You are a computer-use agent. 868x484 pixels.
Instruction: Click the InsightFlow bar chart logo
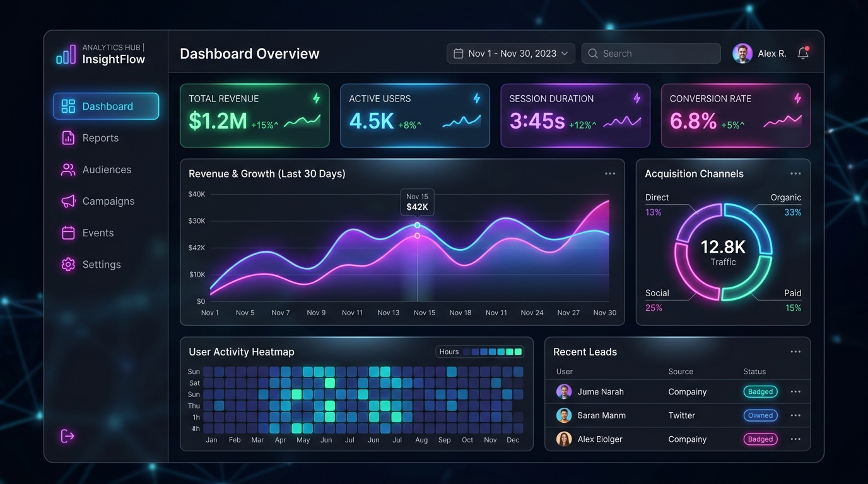(66, 54)
